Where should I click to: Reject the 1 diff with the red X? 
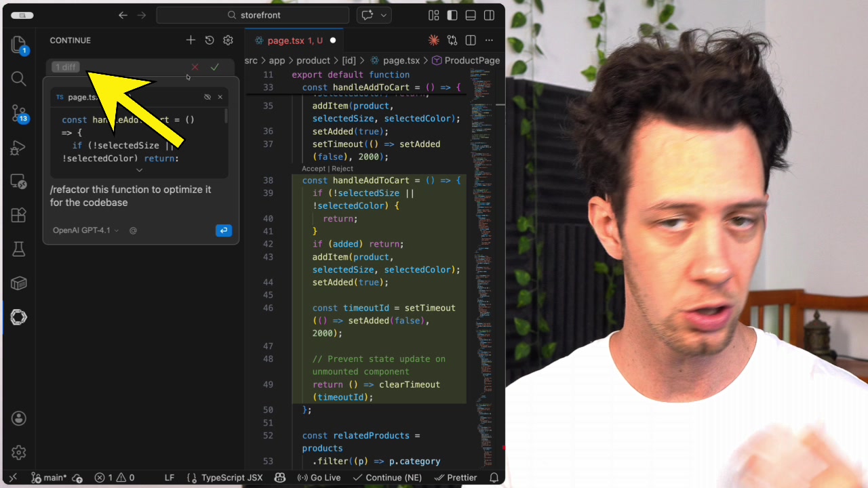(195, 67)
